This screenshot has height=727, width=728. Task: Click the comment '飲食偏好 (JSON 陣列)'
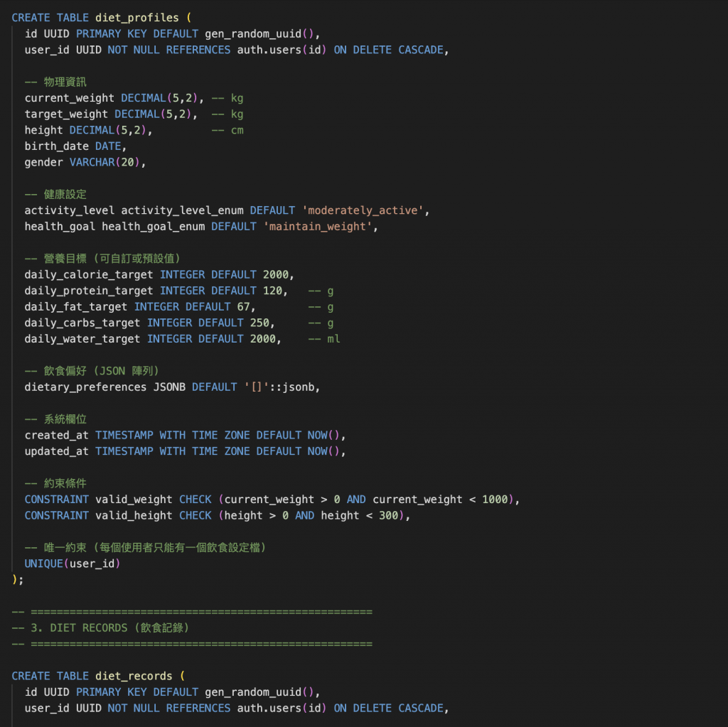[102, 371]
